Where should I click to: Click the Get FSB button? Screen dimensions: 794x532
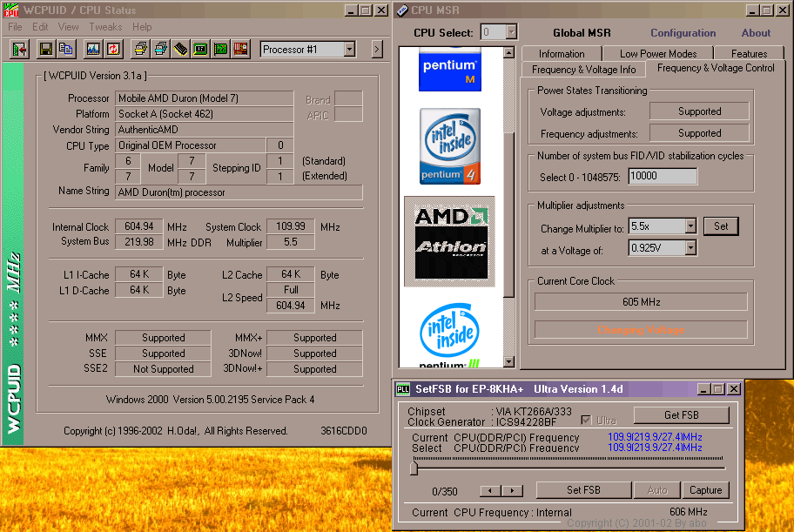[x=680, y=414]
